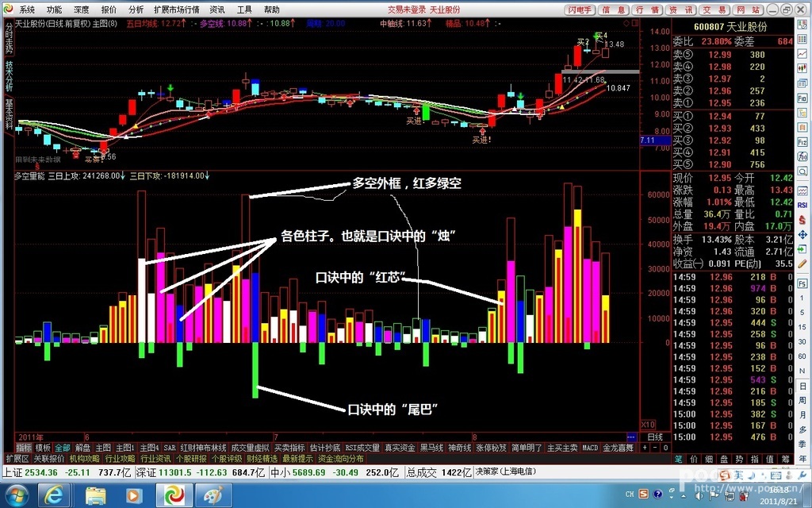Click the 网站 button at top right
Screen dimensions: 812x508
point(749,10)
